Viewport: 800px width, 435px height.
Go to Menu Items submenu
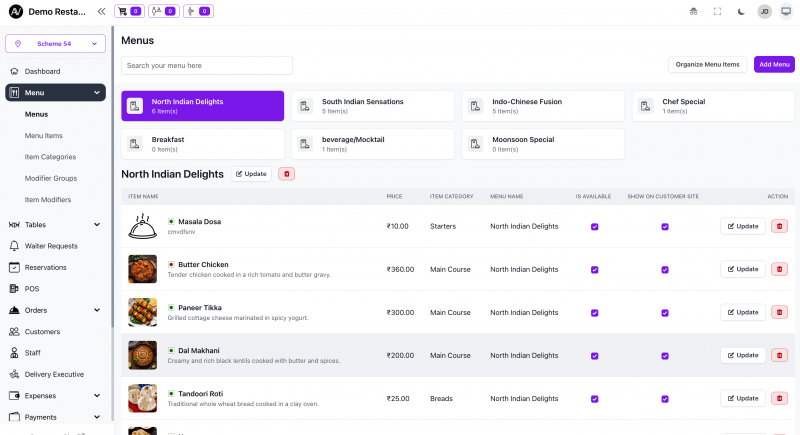43,136
